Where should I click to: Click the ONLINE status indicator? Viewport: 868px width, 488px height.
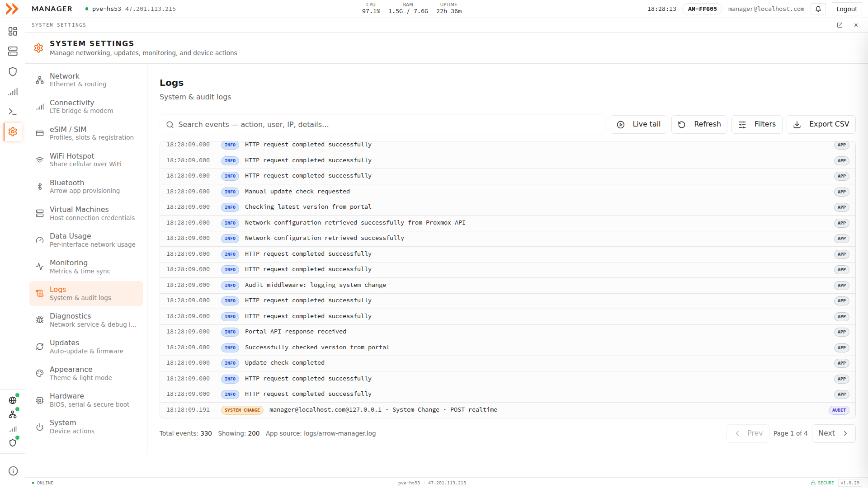pyautogui.click(x=42, y=483)
